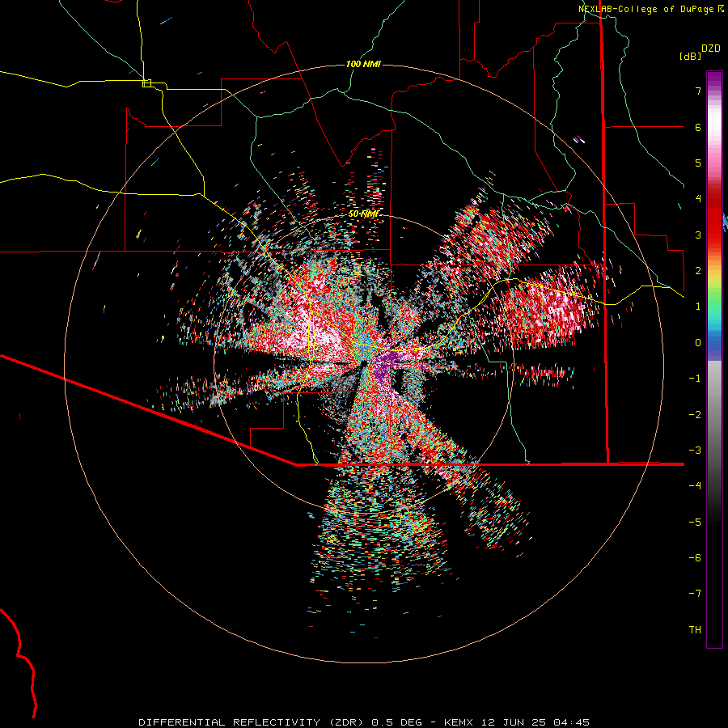The image size is (728, 728).
Task: Click the 2 value on the scale
Action: tap(698, 271)
